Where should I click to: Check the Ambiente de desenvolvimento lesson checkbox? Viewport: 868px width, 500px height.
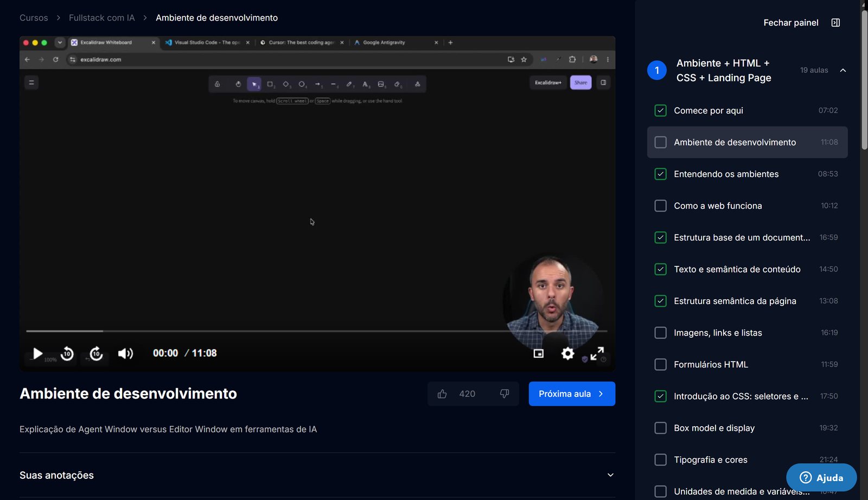click(x=660, y=142)
